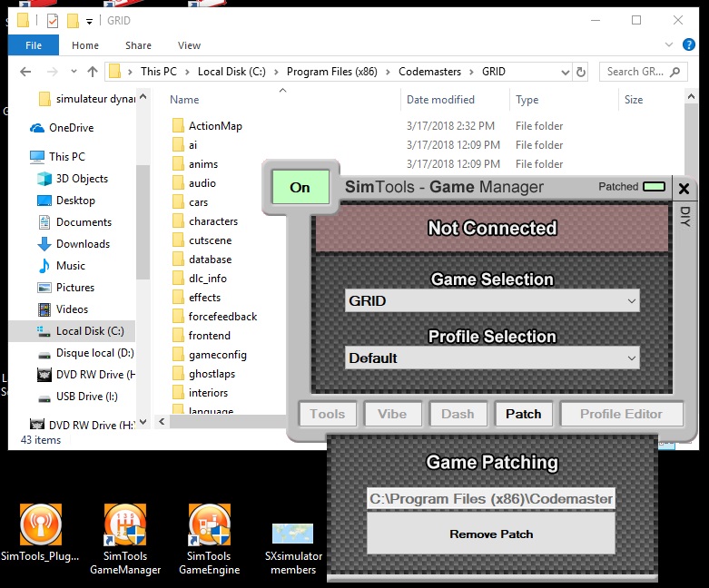Open the View ribbon tab
The width and height of the screenshot is (709, 588).
click(x=189, y=45)
